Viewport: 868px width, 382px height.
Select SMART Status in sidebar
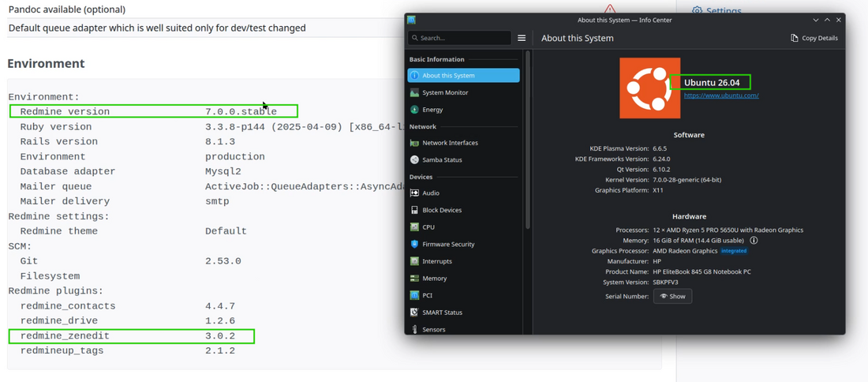pos(463,313)
